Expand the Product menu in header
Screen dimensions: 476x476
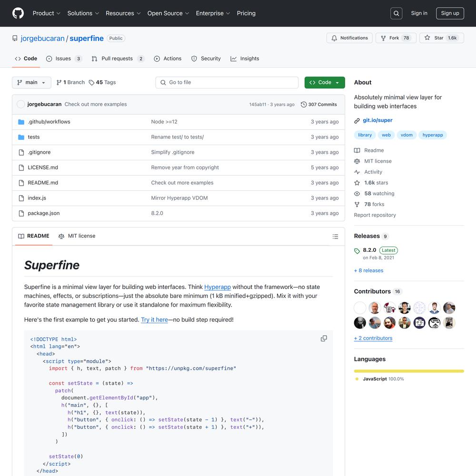tap(46, 13)
